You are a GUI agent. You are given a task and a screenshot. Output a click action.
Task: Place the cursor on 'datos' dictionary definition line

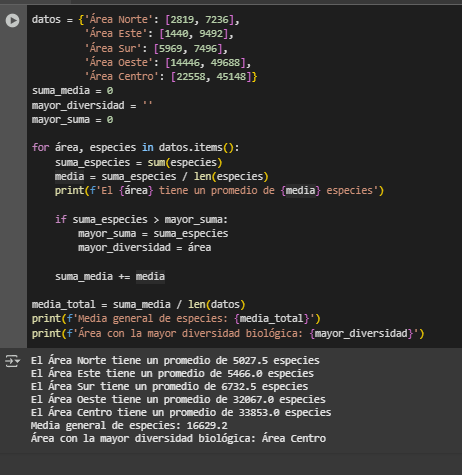point(136,20)
